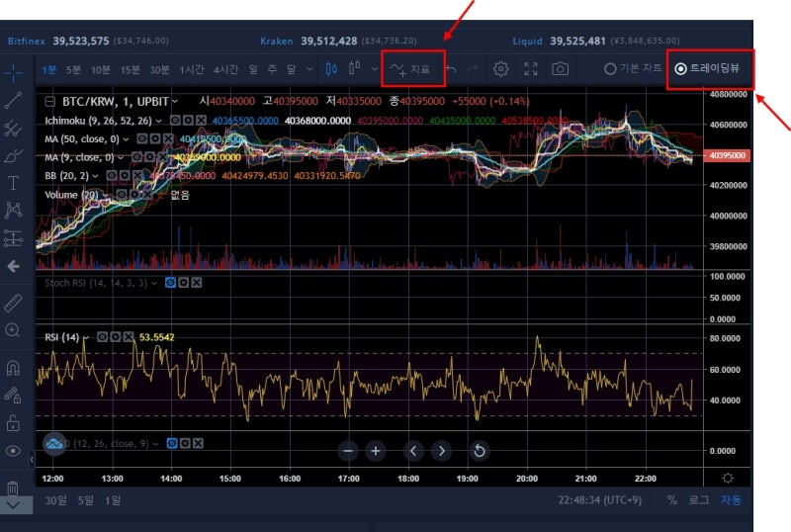
Task: Hide the RSI (14) indicator
Action: (x=103, y=336)
